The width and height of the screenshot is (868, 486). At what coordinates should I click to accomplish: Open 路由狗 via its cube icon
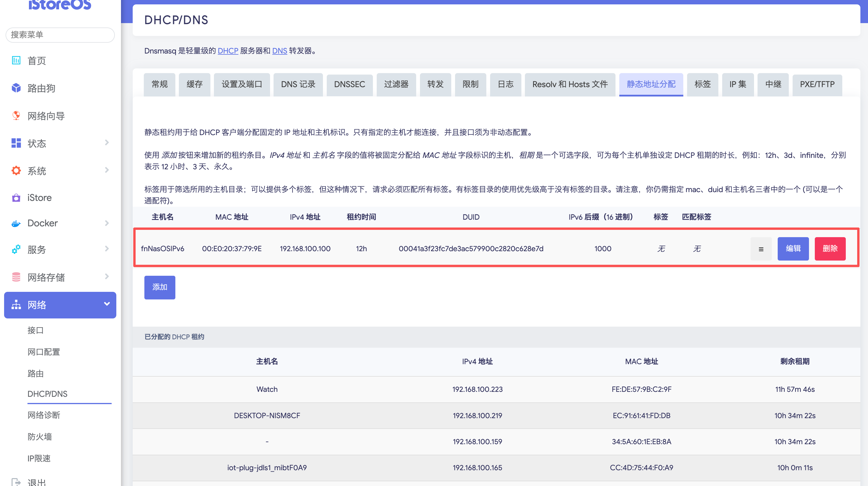tap(16, 88)
